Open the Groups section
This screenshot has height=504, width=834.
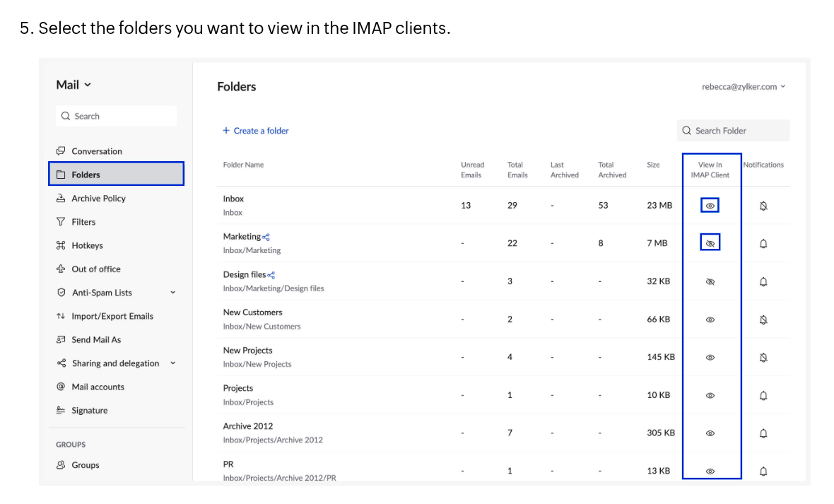85,465
